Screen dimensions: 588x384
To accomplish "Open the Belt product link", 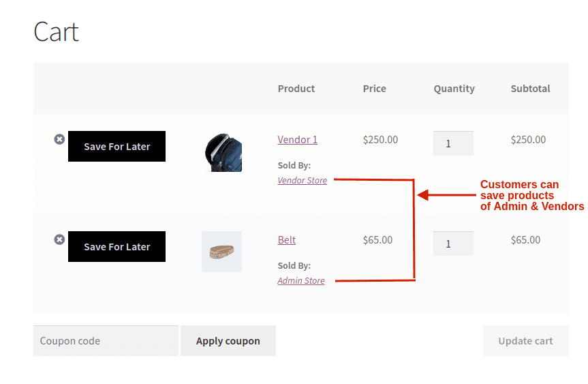I will coord(286,240).
